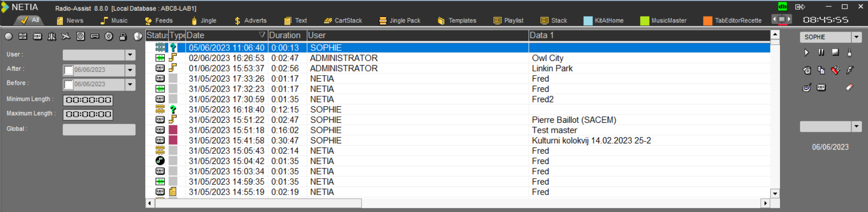This screenshot has height=212, width=868.
Task: Click the Swiss army knife tools icon
Action: tap(835, 70)
